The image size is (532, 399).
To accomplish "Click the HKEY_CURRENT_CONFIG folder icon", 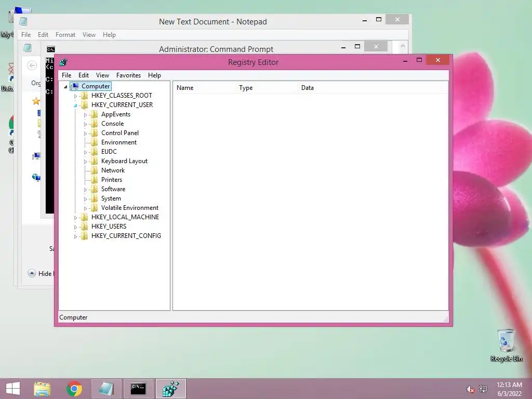I will (85, 236).
